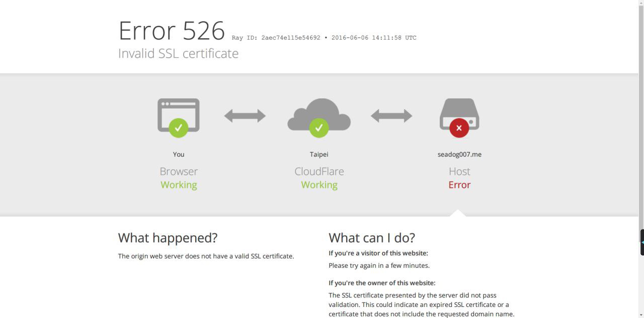
Task: Click the arrow icon between CloudFlare and Host
Action: coord(391,116)
